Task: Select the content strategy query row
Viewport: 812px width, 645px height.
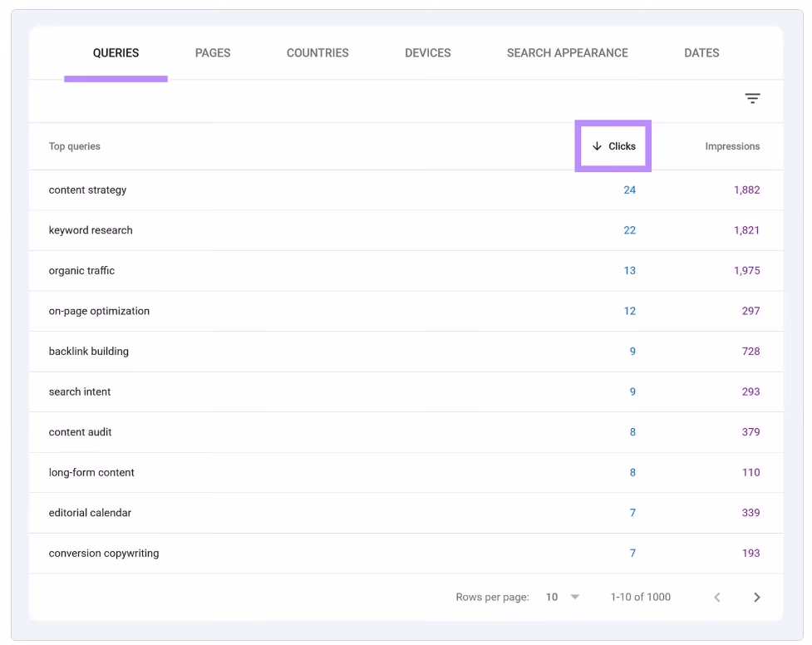Action: 406,190
